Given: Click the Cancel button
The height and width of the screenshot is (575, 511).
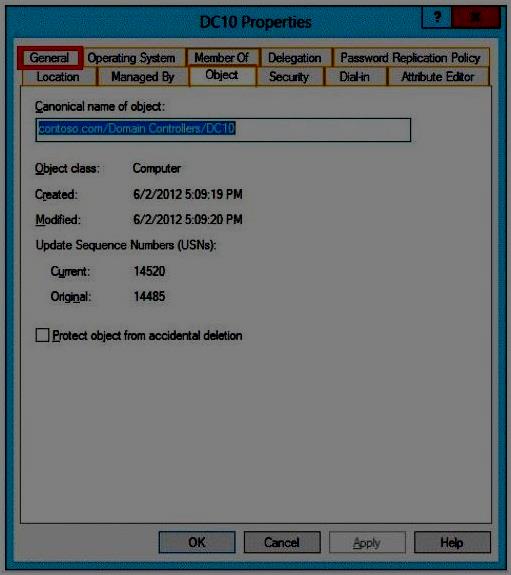Looking at the screenshot, I should coord(282,542).
